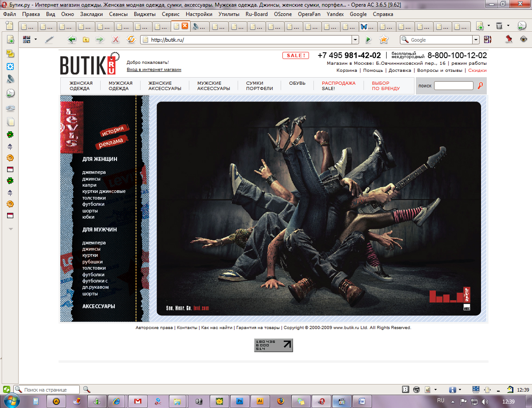This screenshot has height=408, width=532.
Task: Click Вход в интернет магазин link
Action: [x=154, y=70]
